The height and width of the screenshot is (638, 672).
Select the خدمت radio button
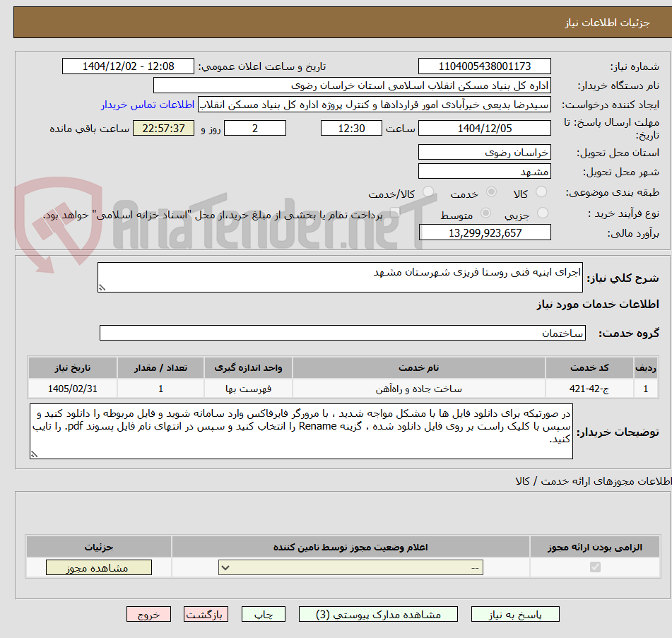(491, 191)
